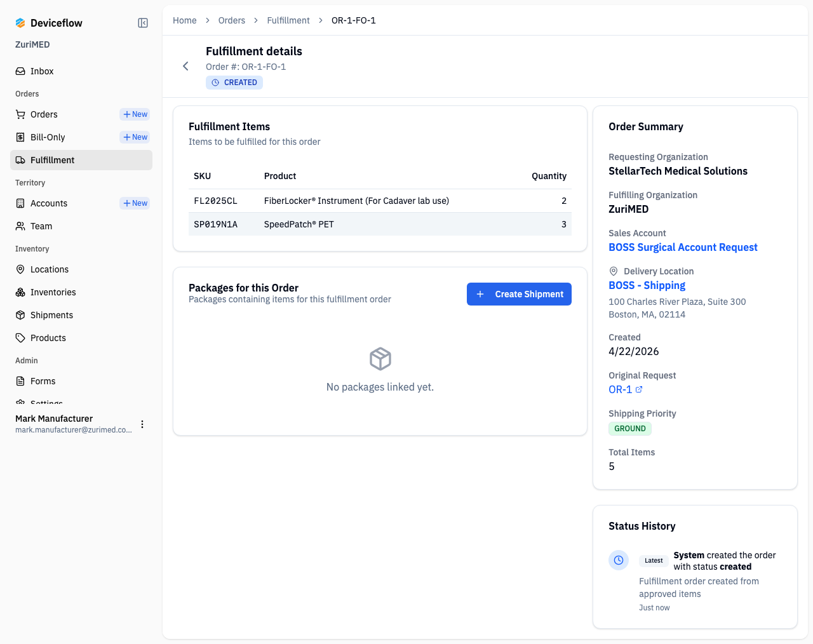This screenshot has height=644, width=813.
Task: Click the Team people icon
Action: pos(20,226)
